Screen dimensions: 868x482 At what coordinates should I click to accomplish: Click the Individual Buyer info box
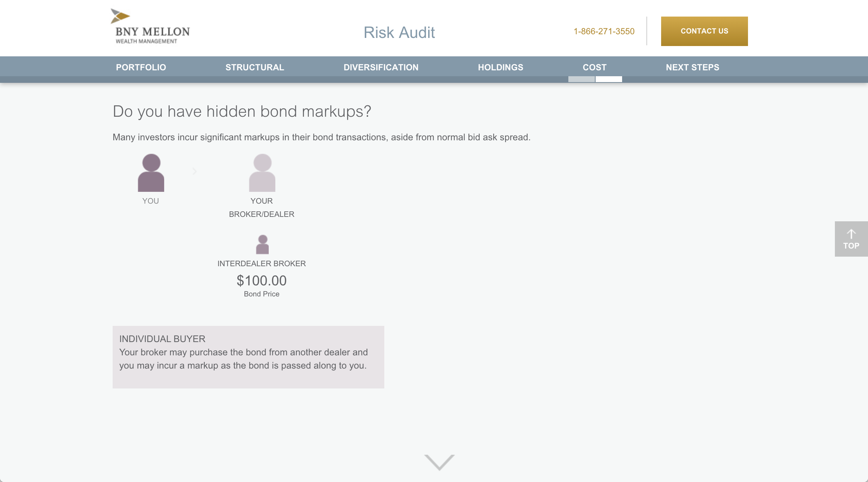click(248, 357)
